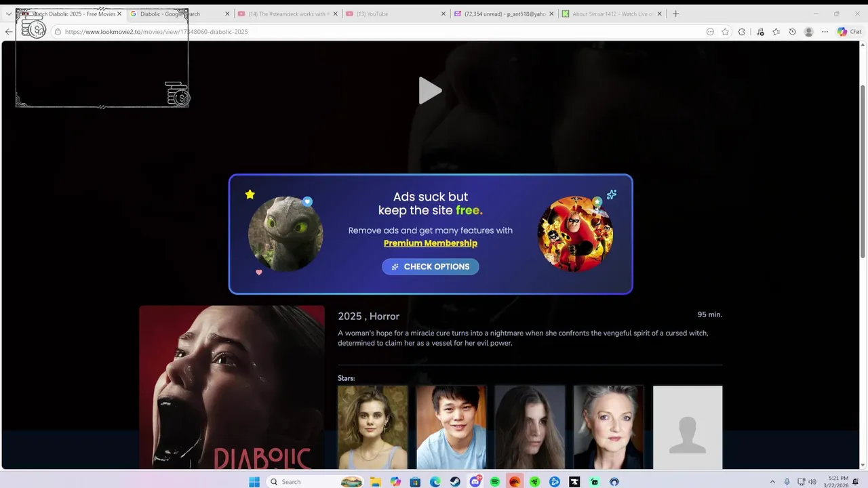Viewport: 868px width, 488px height.
Task: Open Razer app from taskbar
Action: (535, 482)
